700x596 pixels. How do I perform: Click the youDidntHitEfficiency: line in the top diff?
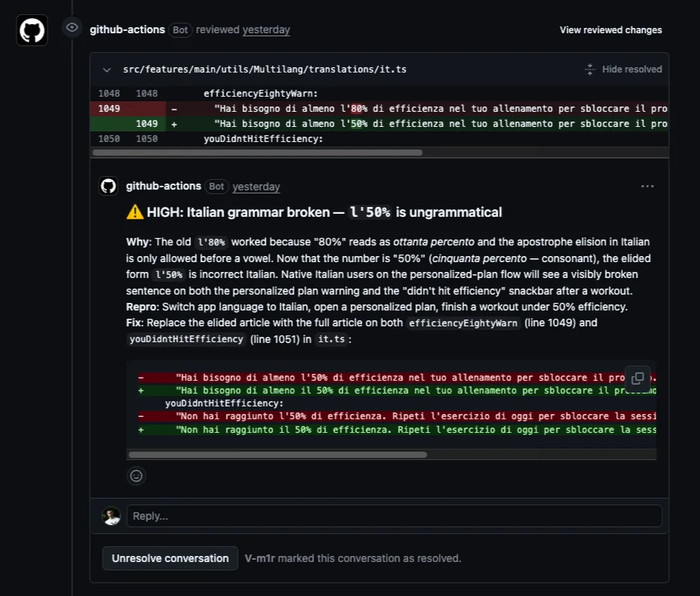tap(264, 139)
